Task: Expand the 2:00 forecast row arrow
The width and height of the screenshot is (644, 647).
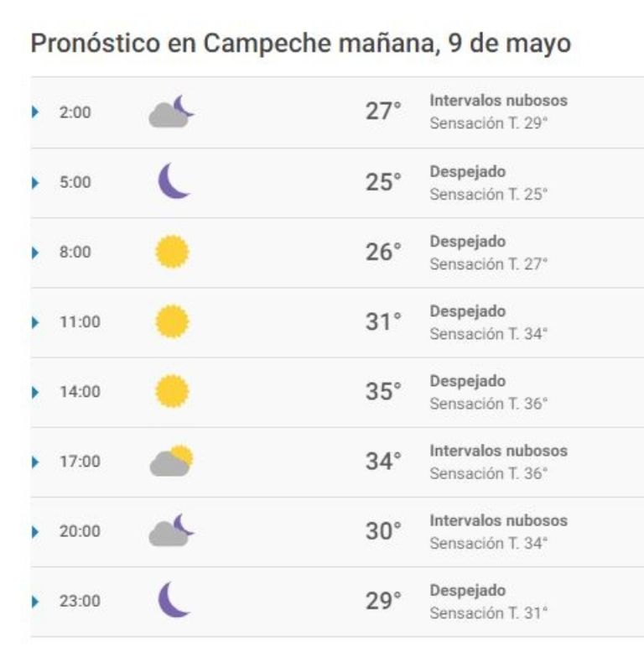Action: [35, 112]
